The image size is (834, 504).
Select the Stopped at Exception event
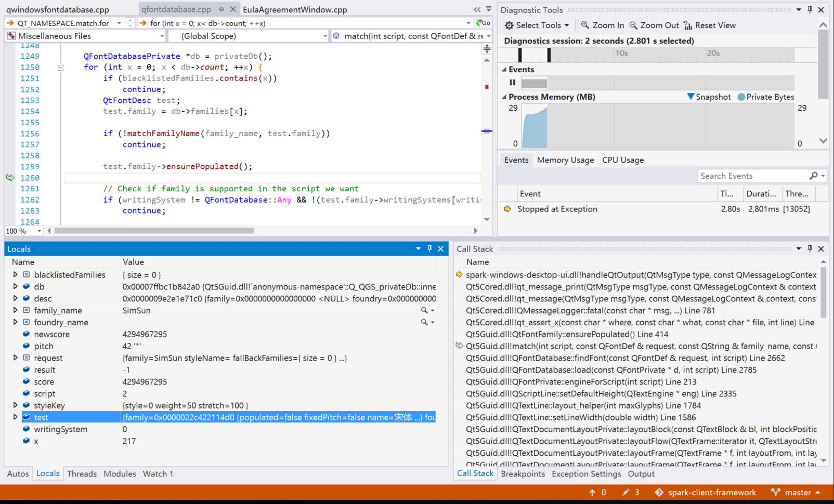coord(557,209)
